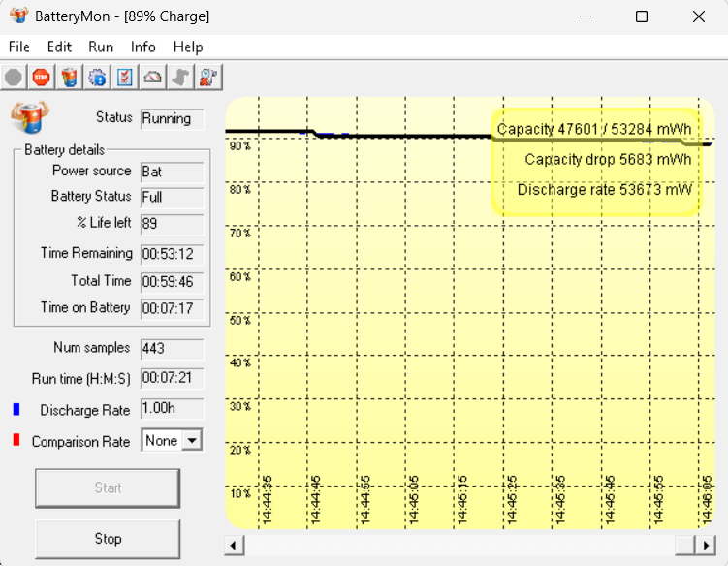The height and width of the screenshot is (566, 728).
Task: Click the 14:45:15 time label on the graph
Action: coord(462,500)
